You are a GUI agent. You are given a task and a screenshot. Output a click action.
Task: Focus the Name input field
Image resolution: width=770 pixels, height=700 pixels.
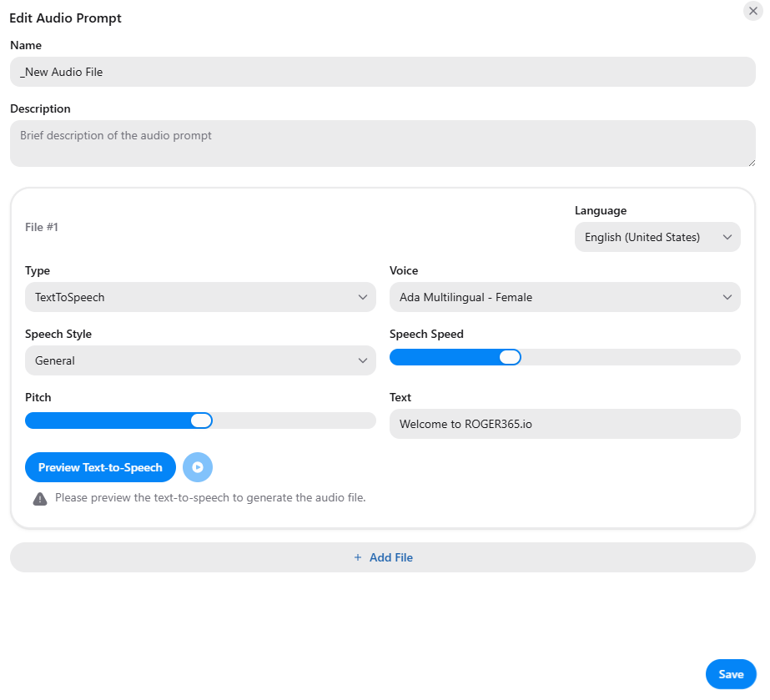pyautogui.click(x=383, y=72)
